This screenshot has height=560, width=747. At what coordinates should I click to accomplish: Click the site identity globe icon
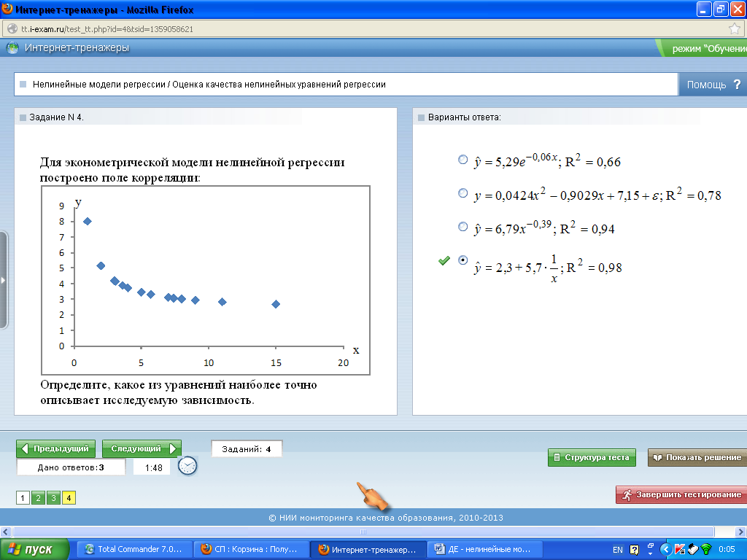click(x=12, y=29)
